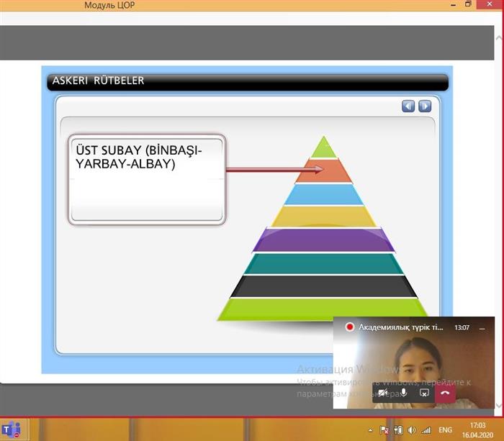The width and height of the screenshot is (504, 441).
Task: Show hidden system tray icons
Action: coord(369,430)
